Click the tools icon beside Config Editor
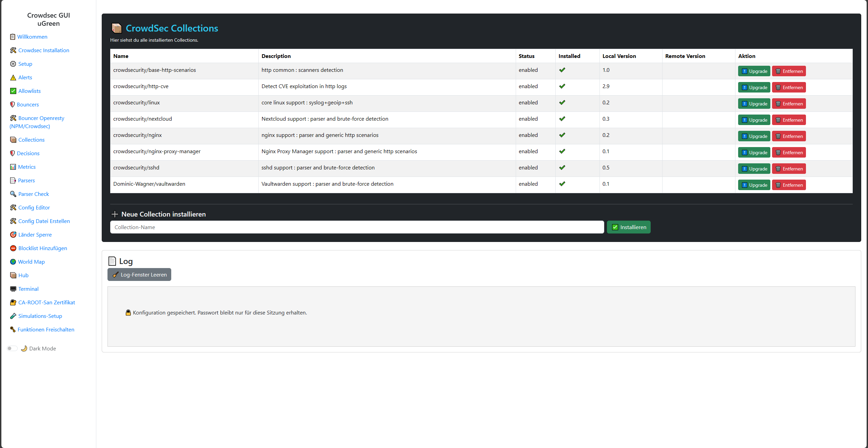The height and width of the screenshot is (448, 868). pyautogui.click(x=13, y=207)
